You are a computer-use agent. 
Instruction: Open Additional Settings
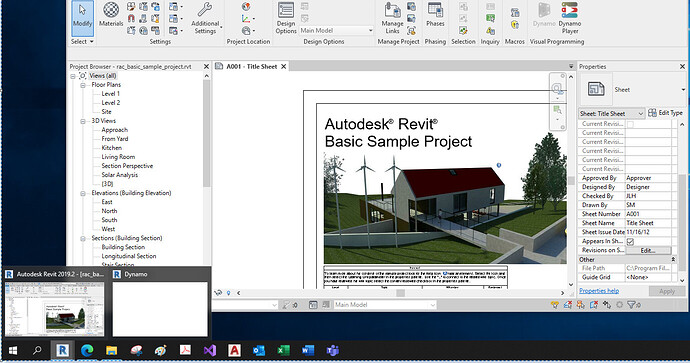206,18
